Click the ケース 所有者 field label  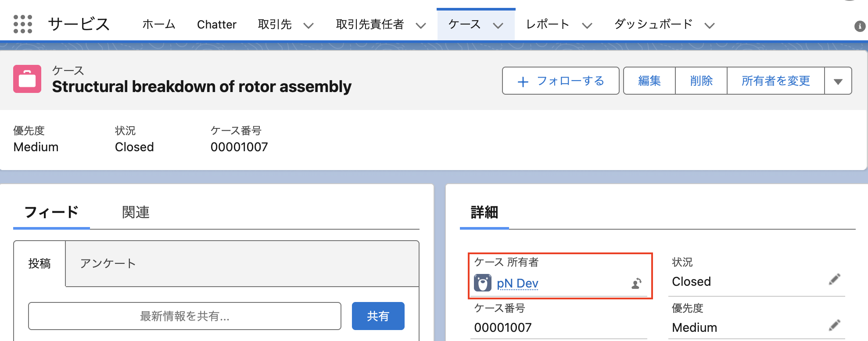[x=506, y=262]
